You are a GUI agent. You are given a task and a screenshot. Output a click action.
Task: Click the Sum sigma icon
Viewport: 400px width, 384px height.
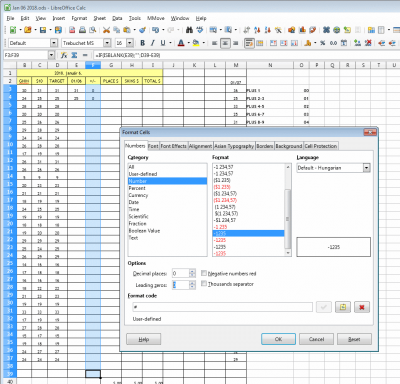pyautogui.click(x=74, y=55)
